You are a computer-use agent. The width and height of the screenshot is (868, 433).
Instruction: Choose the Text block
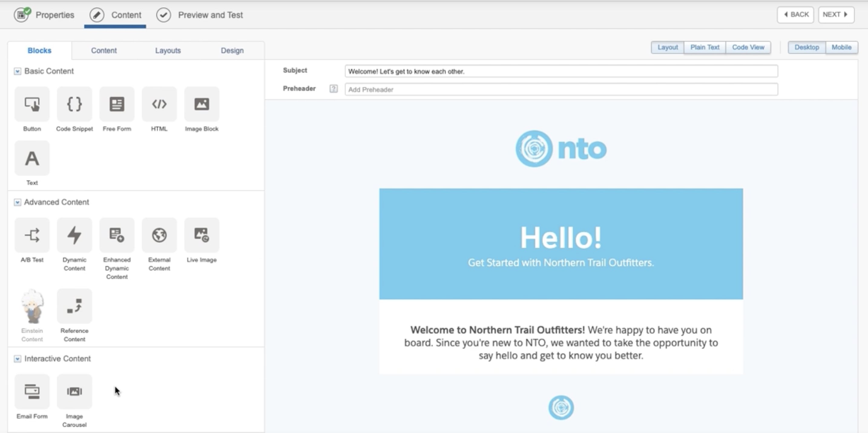click(x=32, y=158)
